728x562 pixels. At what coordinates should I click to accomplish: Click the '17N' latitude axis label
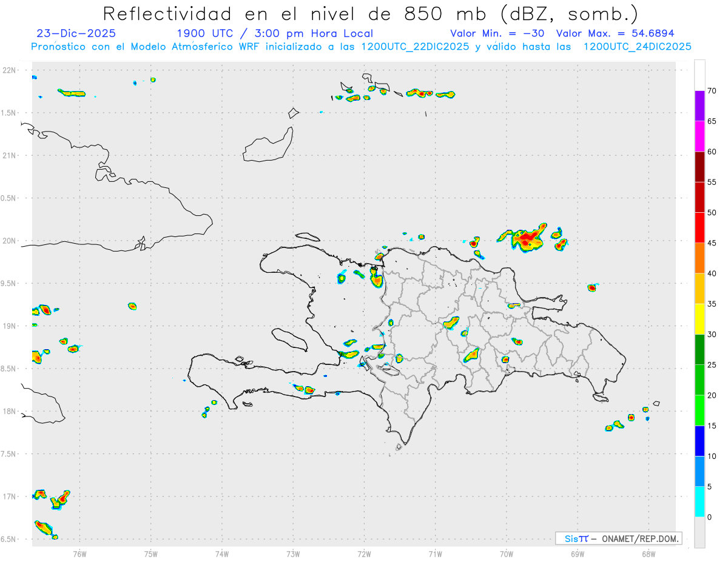coord(10,497)
